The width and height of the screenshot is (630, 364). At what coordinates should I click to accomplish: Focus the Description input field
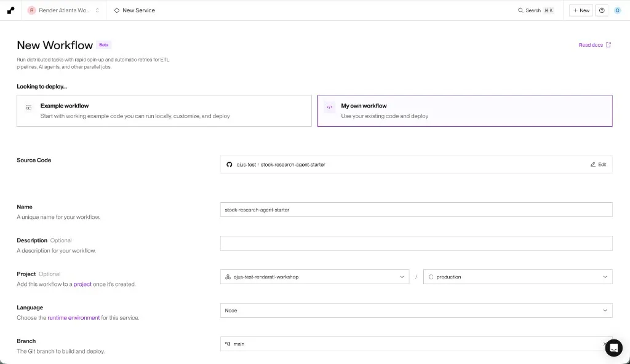(x=417, y=243)
